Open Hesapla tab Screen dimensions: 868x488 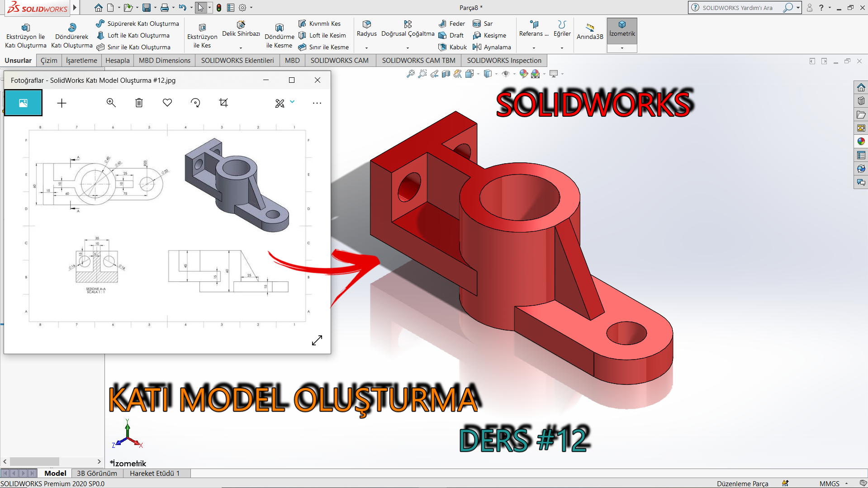click(x=117, y=60)
